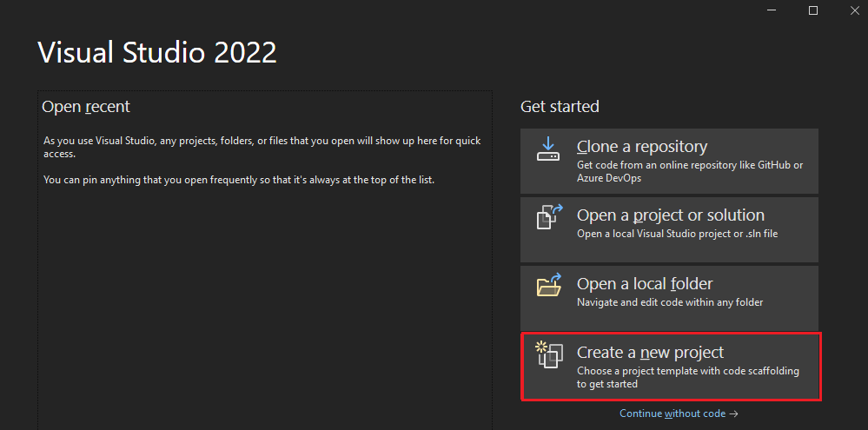Follow the Continue without code link
868x430 pixels.
click(x=679, y=413)
